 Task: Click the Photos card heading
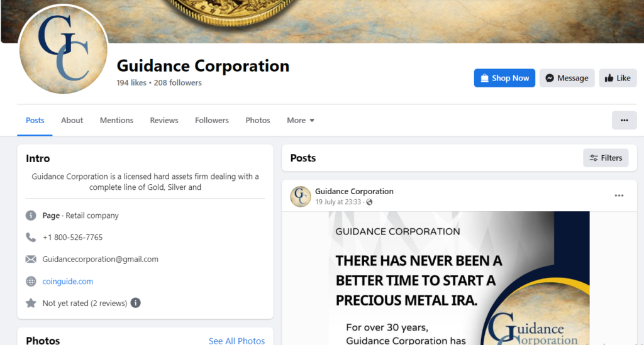coord(43,341)
